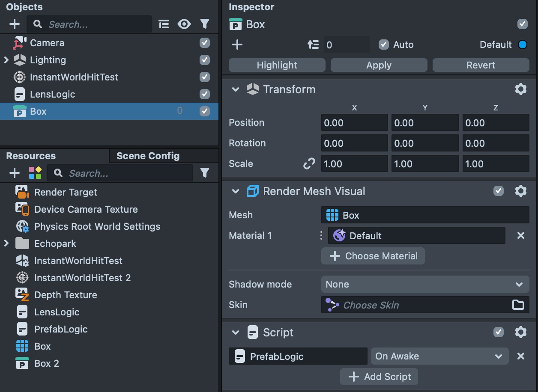Screen dimensions: 538x392
Task: Click the scale link lock icon
Action: pyautogui.click(x=309, y=163)
